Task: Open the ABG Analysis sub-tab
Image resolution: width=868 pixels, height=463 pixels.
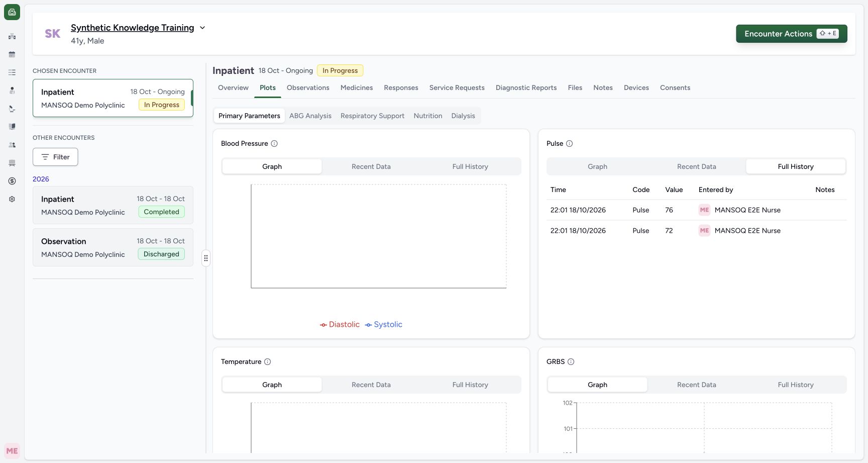Action: click(x=310, y=116)
